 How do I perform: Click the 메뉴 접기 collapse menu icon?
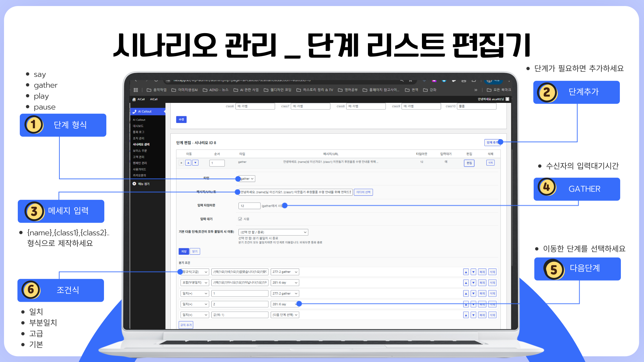tap(135, 184)
